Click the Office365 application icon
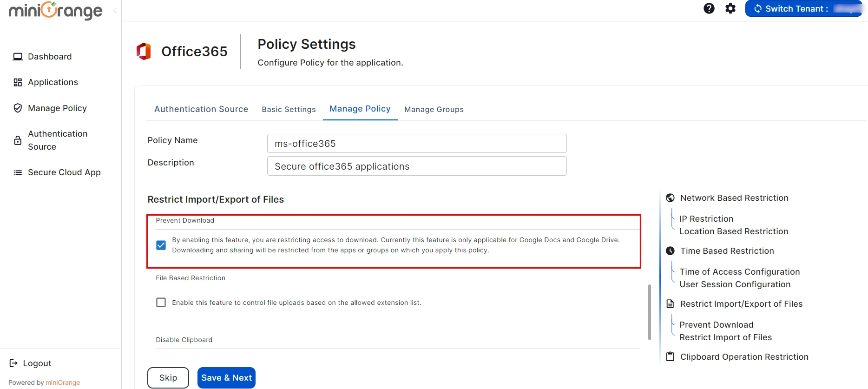This screenshot has width=868, height=389. 144,51
